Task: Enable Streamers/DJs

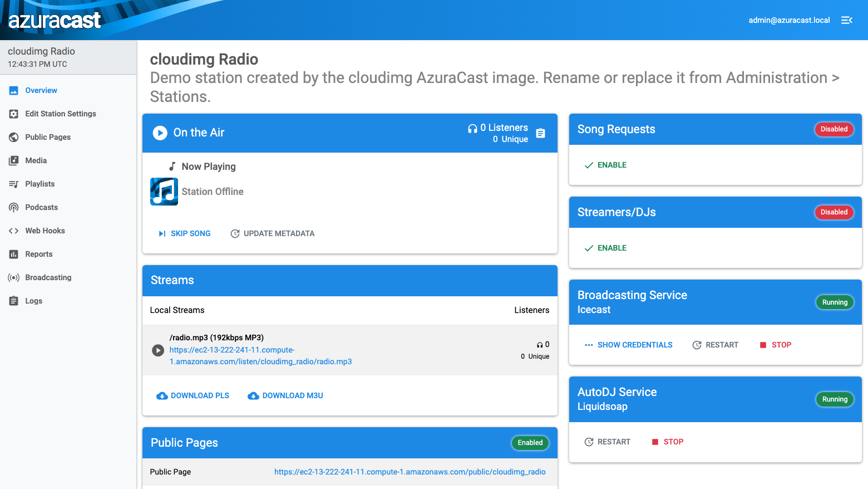Action: (x=605, y=248)
